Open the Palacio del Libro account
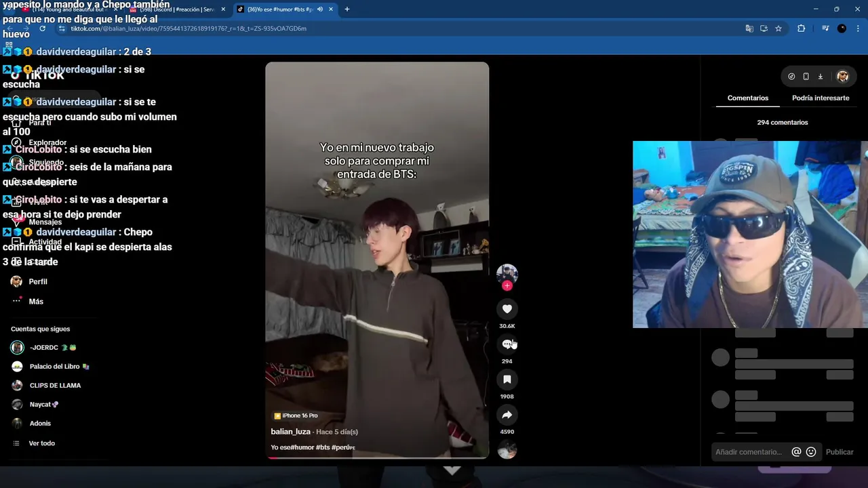This screenshot has width=868, height=488. pos(50,367)
